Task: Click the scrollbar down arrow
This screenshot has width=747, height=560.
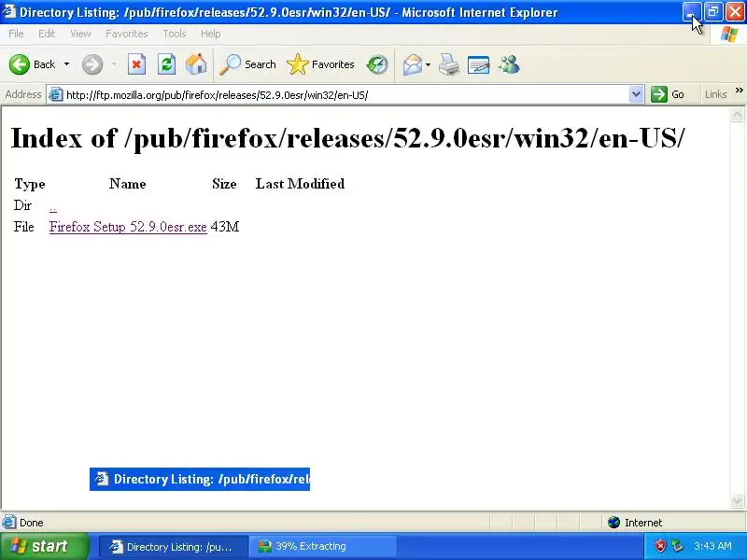Action: [737, 500]
